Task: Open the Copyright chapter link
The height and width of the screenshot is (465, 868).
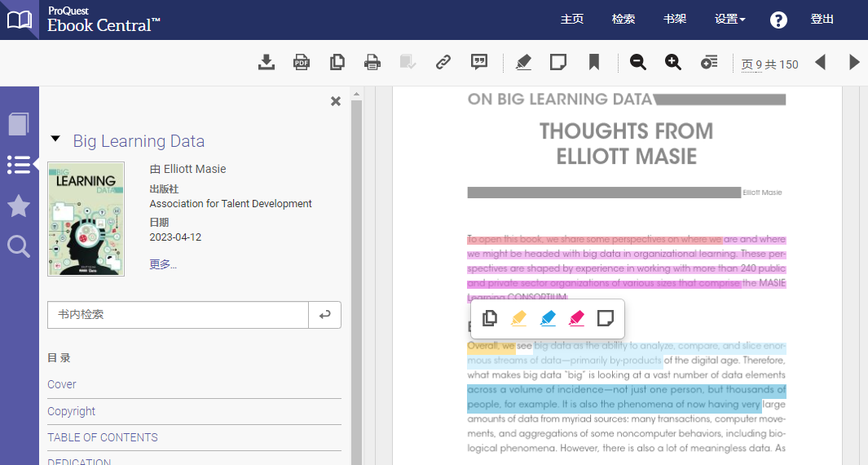Action: (72, 411)
